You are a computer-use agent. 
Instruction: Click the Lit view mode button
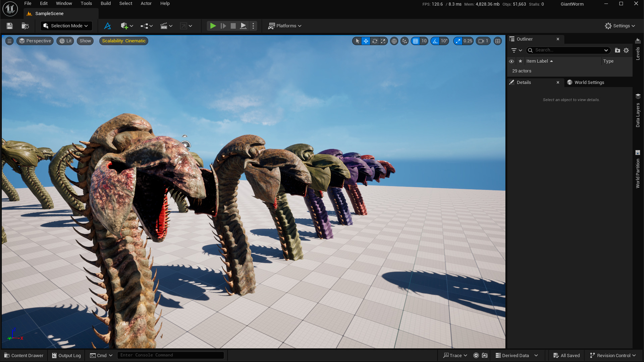pyautogui.click(x=65, y=41)
